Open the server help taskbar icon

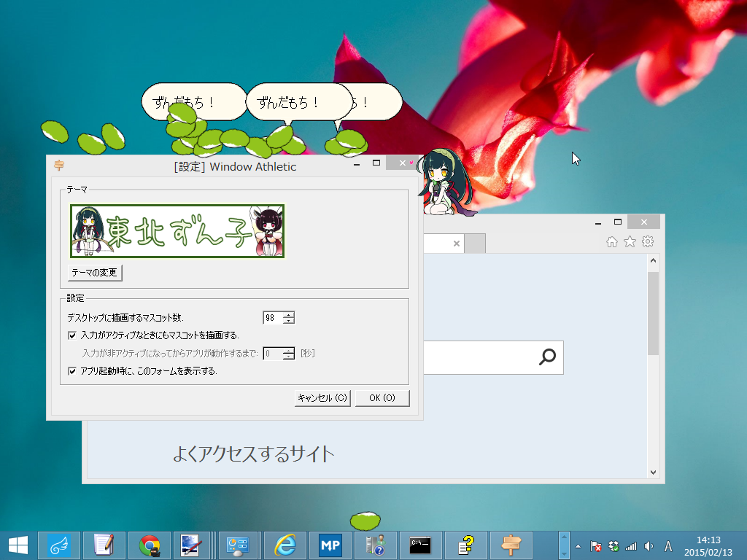[376, 545]
